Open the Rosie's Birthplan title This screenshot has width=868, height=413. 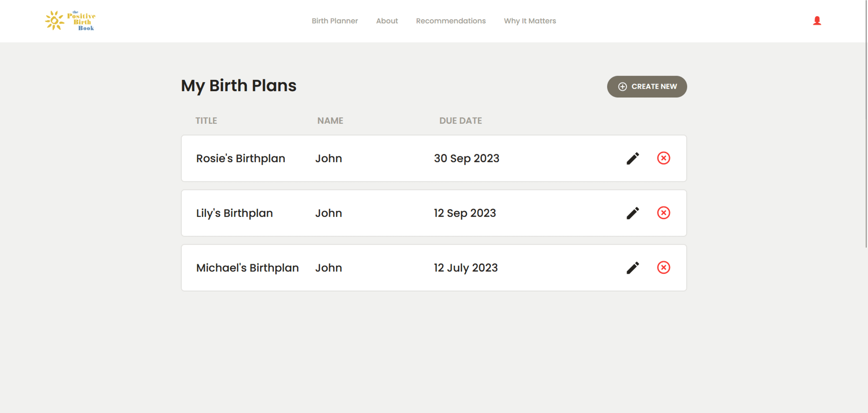click(240, 158)
